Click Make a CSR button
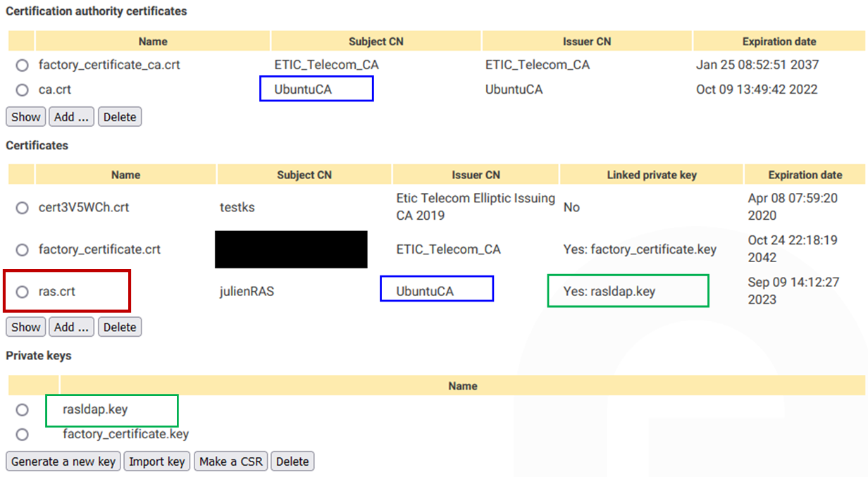This screenshot has height=477, width=868. coord(232,461)
